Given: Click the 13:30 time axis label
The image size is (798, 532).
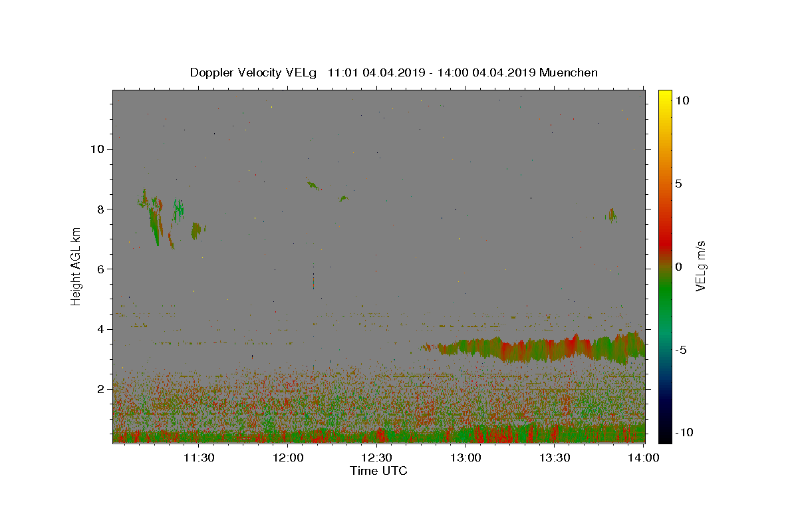Looking at the screenshot, I should 555,458.
